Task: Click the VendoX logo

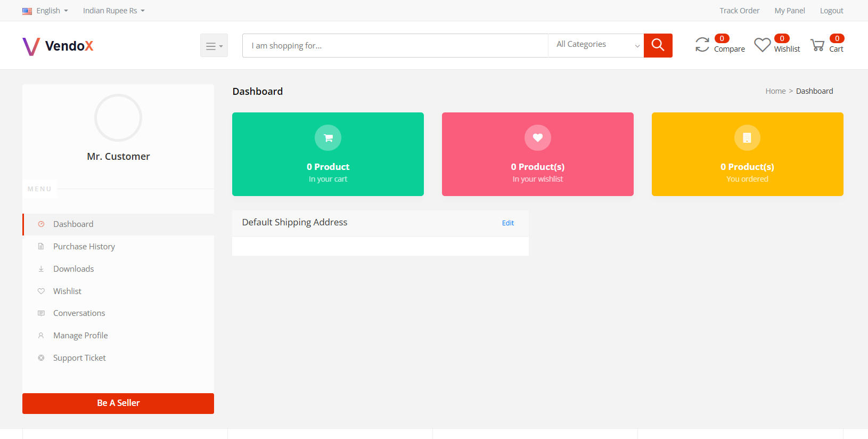Action: (58, 46)
